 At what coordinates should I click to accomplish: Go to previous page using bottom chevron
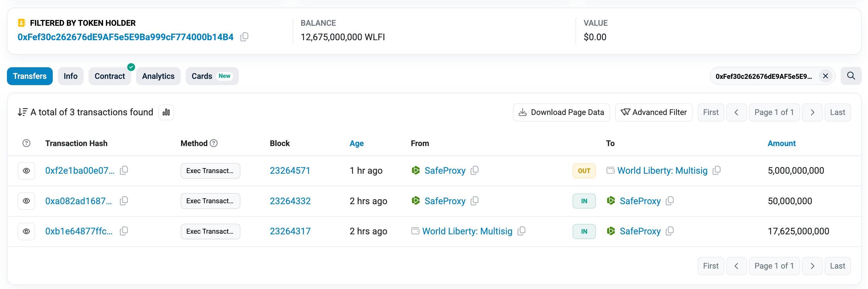point(736,266)
